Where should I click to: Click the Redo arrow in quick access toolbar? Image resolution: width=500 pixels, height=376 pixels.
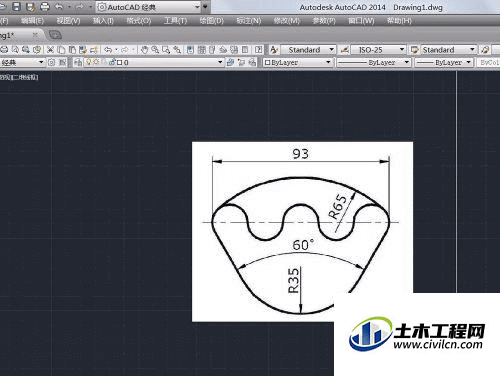[x=80, y=6]
